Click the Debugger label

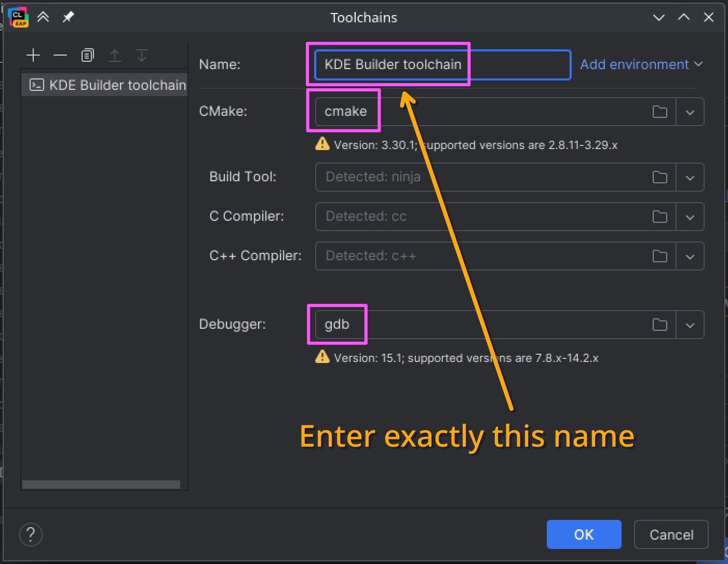pos(232,324)
